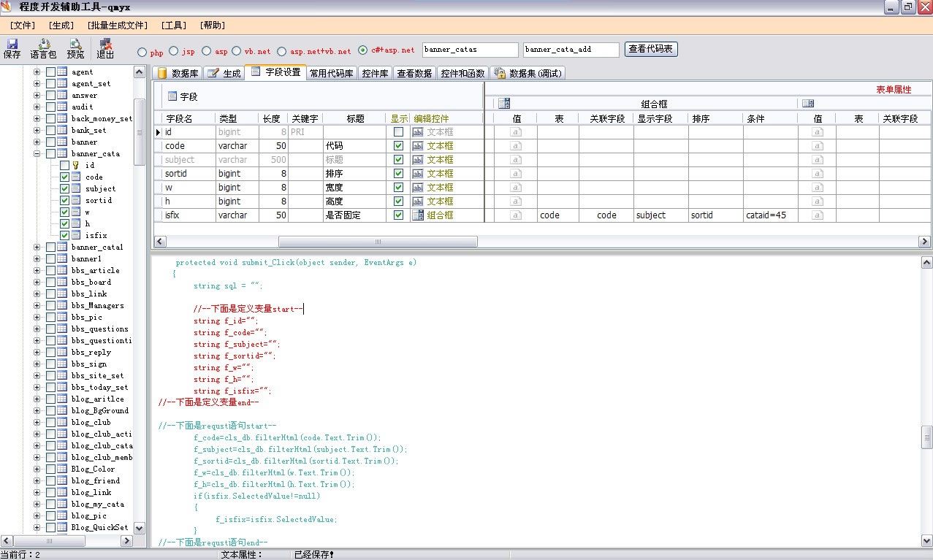
Task: Open the [工具] menu
Action: (x=173, y=25)
